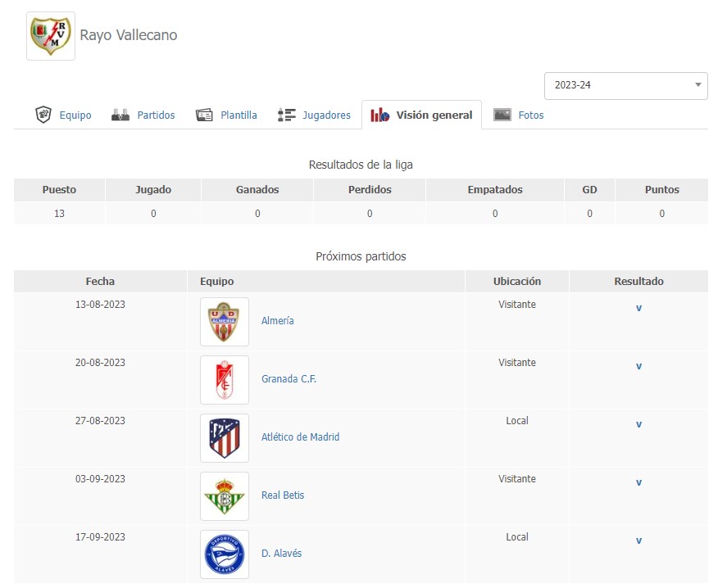The height and width of the screenshot is (588, 718).
Task: Click the Real Betis crest
Action: tap(224, 496)
